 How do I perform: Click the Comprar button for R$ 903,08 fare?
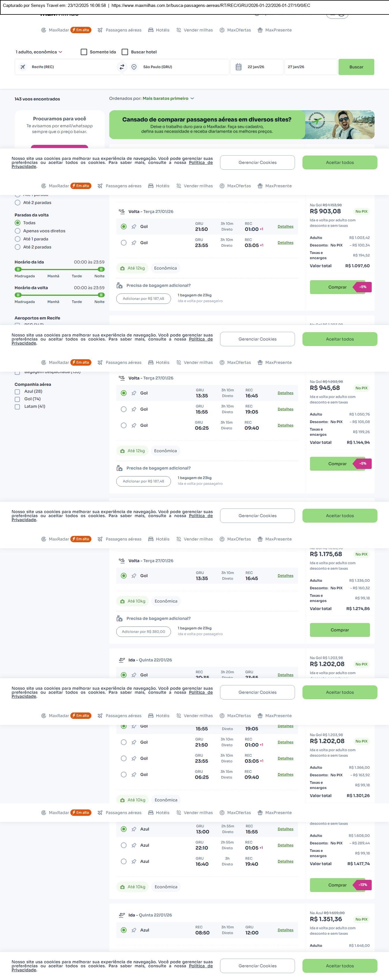337,287
